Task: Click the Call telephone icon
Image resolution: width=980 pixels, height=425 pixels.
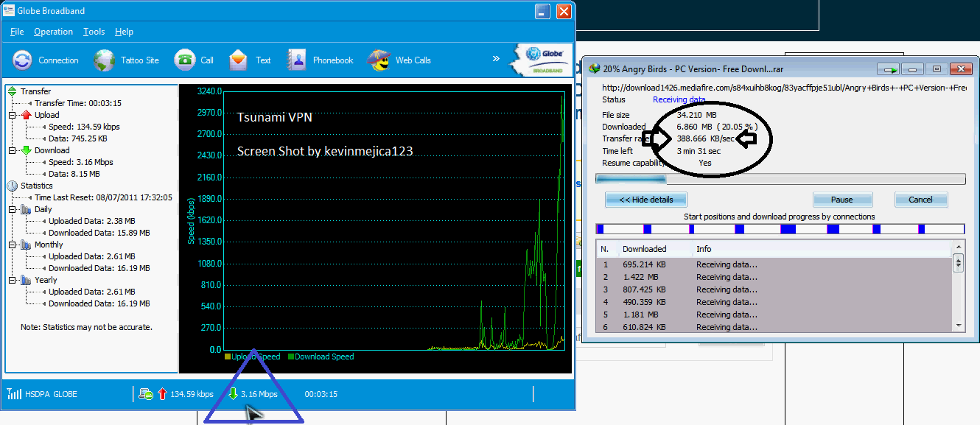Action: (184, 60)
